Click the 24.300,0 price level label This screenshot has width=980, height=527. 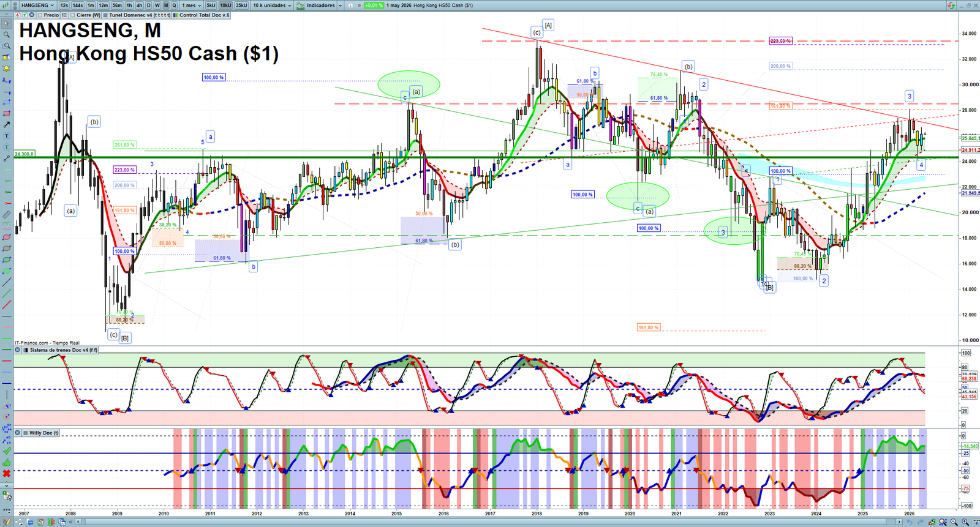point(24,154)
